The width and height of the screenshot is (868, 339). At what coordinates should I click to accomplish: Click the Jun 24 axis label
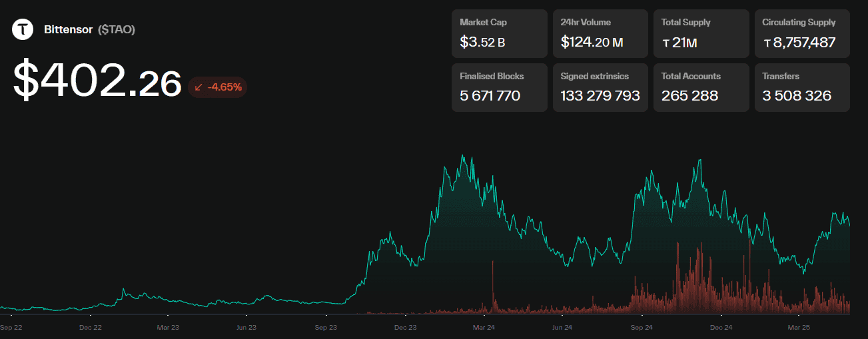562,328
